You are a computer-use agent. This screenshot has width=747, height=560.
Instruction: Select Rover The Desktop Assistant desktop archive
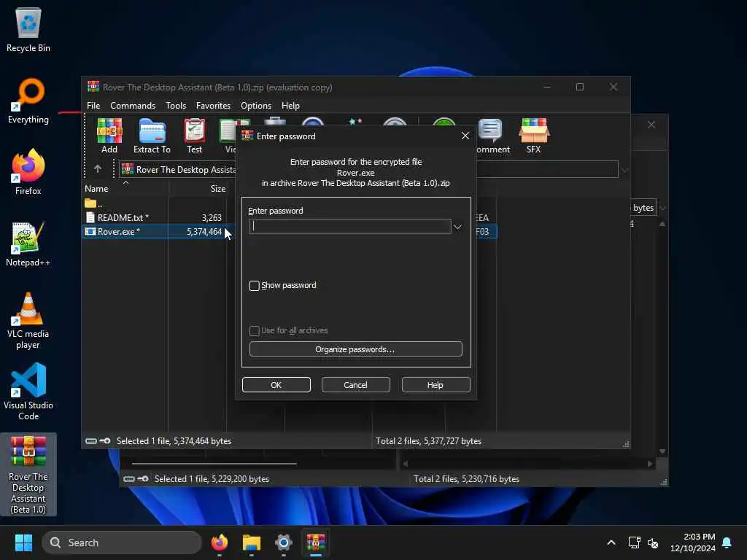coord(28,474)
